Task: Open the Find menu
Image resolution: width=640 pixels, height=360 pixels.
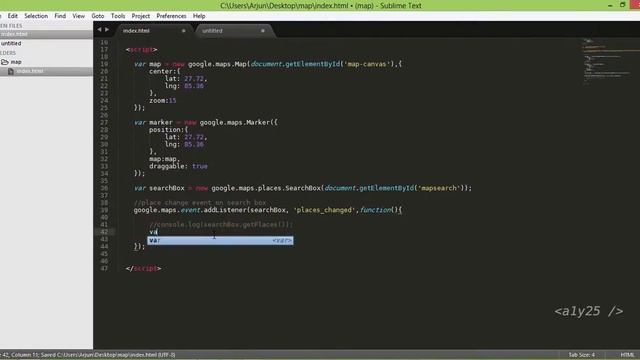Action: coord(60,16)
